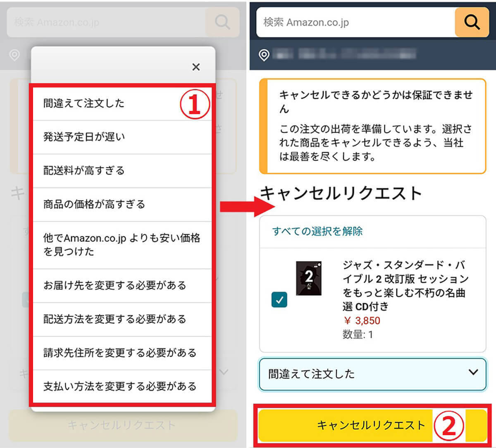
Task: Pick お届け先を変更する必要がある
Action: pos(122,286)
